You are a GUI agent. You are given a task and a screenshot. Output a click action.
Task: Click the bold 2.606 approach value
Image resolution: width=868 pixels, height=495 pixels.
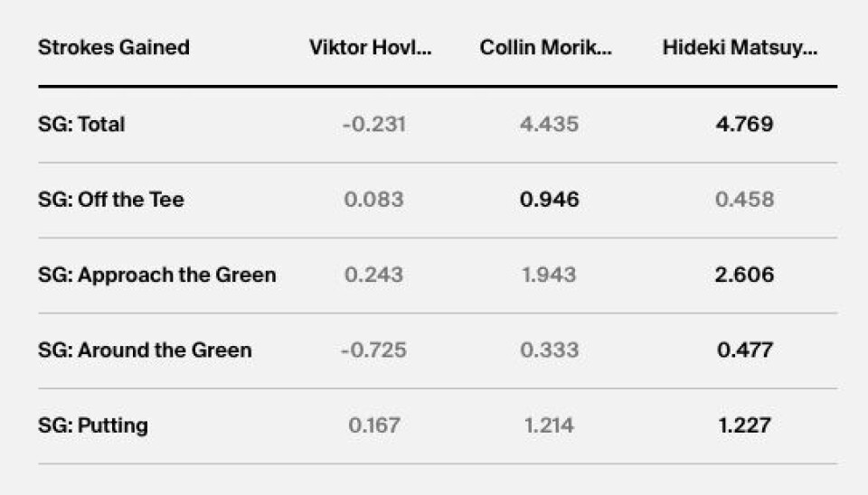[x=744, y=275]
